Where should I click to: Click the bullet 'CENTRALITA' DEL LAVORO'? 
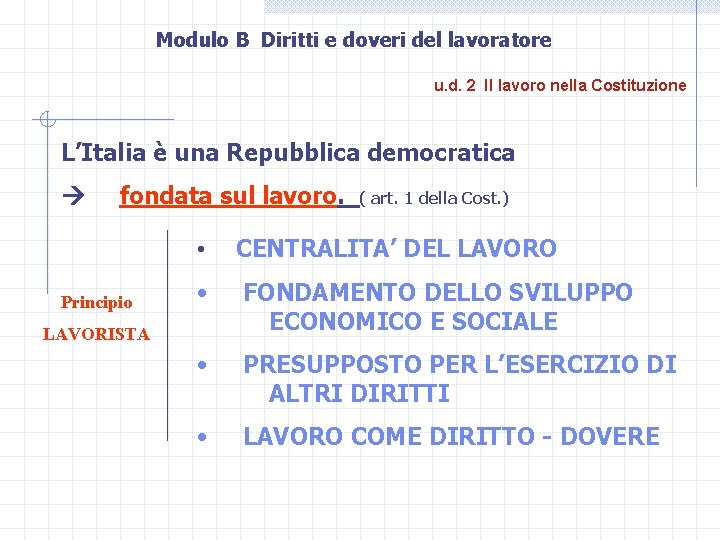[x=396, y=248]
